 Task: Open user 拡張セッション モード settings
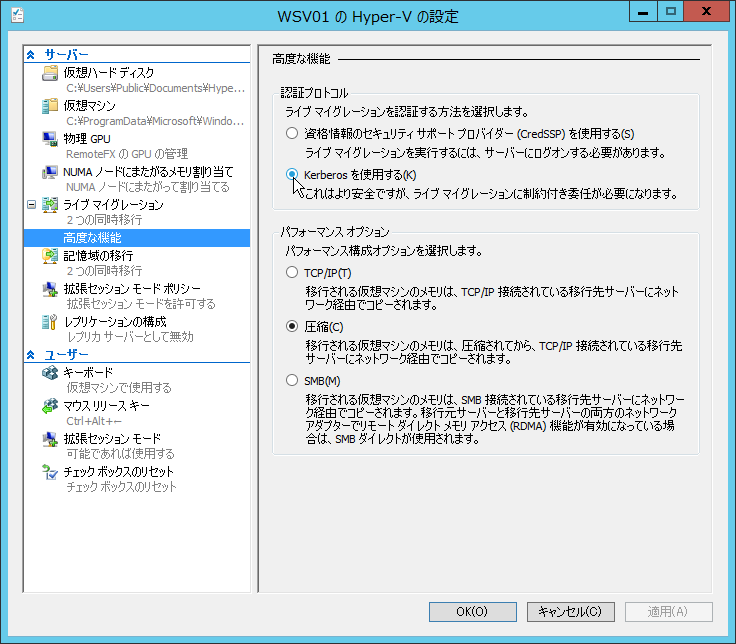coord(113,439)
